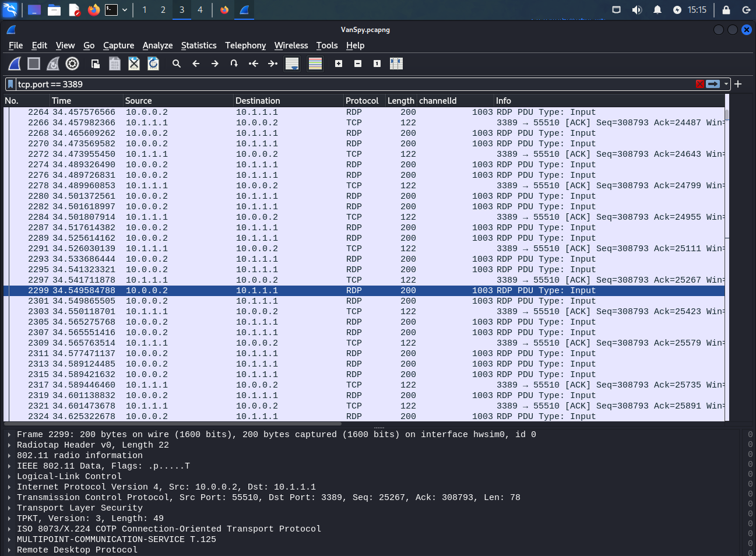Expand IEEE 802.11 Data section
Screen dimensions: 756x556
[9, 466]
